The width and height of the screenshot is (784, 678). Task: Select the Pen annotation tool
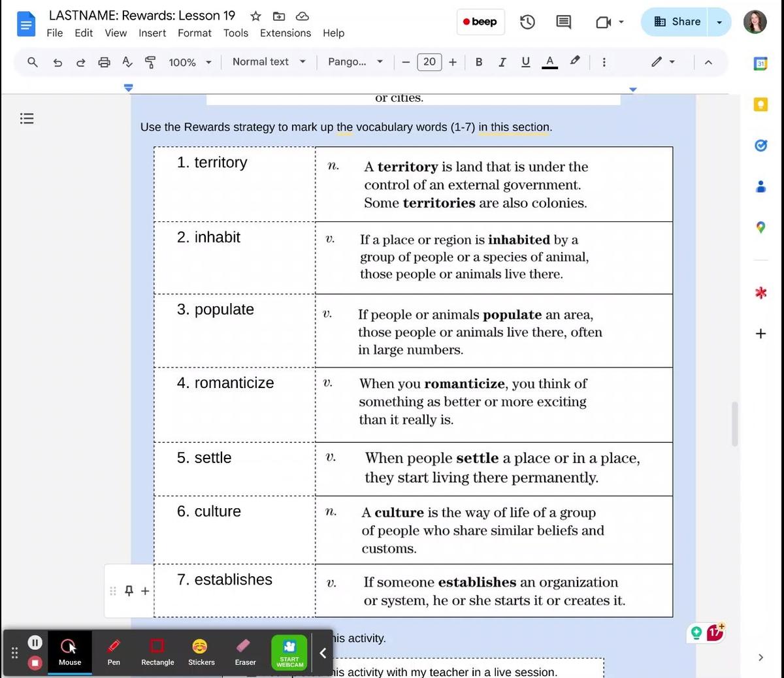tap(114, 653)
